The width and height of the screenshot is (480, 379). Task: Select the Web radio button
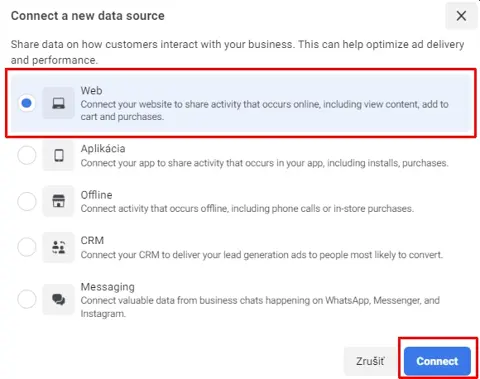click(x=27, y=103)
